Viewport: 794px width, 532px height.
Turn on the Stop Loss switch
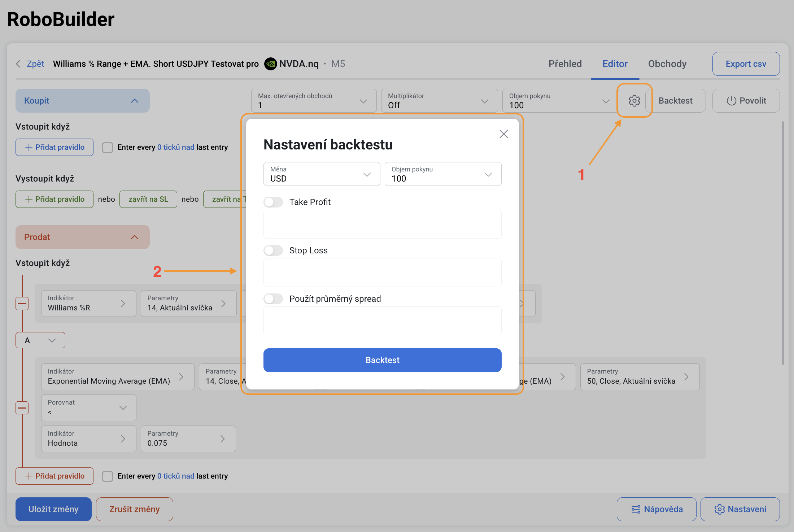[x=273, y=250]
